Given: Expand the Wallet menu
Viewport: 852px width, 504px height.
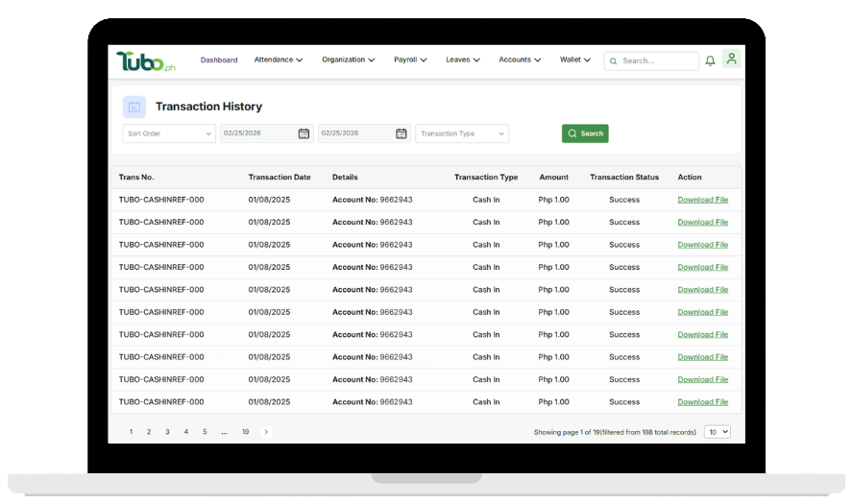Looking at the screenshot, I should click(x=575, y=60).
